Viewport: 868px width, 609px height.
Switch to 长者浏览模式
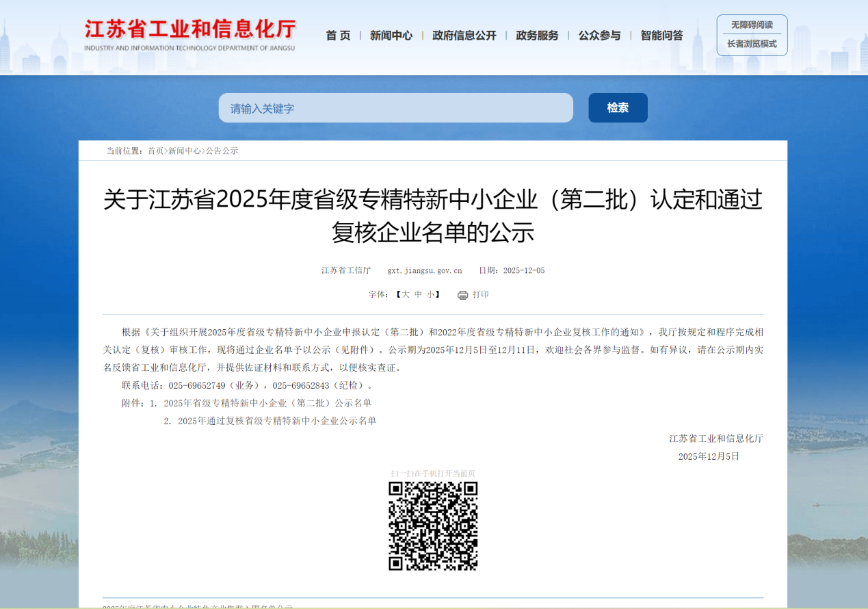coord(752,44)
